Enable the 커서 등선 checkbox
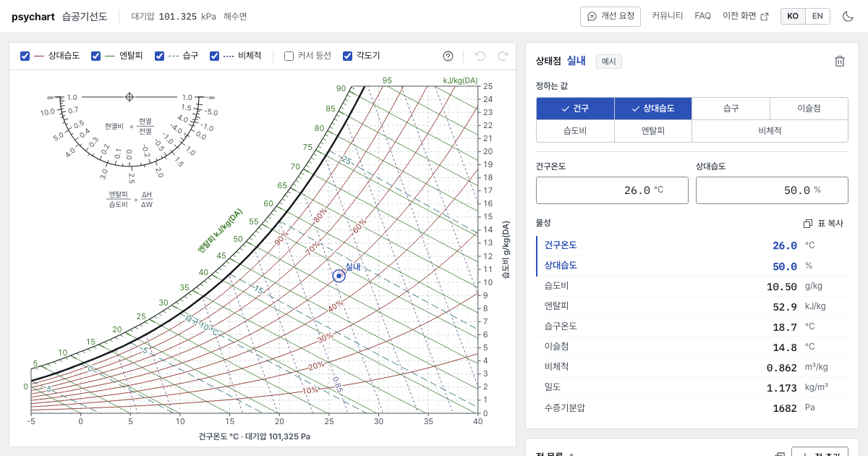Viewport: 868px width, 456px height. coord(289,56)
